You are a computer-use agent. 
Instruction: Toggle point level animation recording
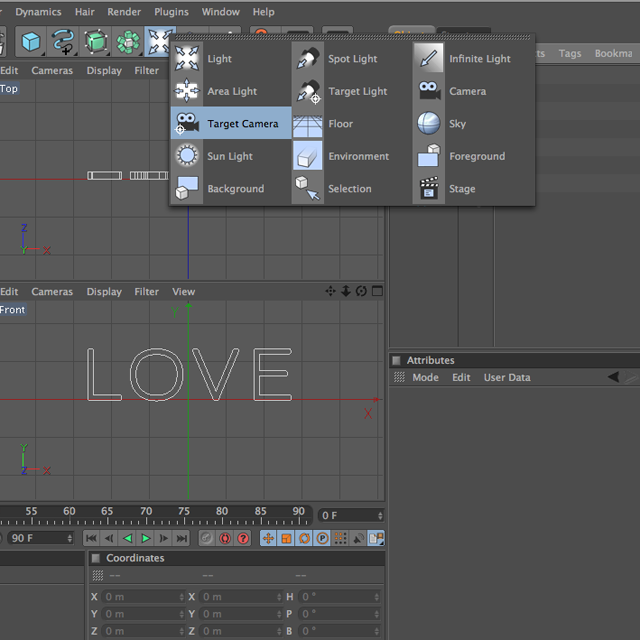pyautogui.click(x=340, y=538)
